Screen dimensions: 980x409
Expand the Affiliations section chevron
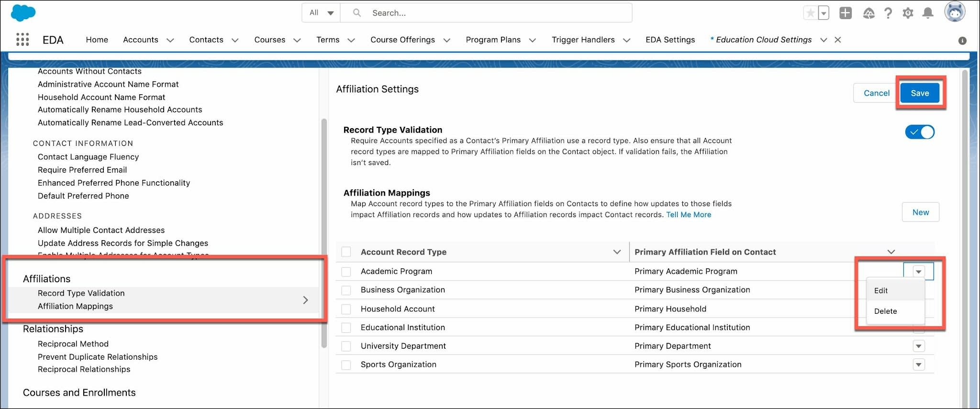pyautogui.click(x=305, y=300)
